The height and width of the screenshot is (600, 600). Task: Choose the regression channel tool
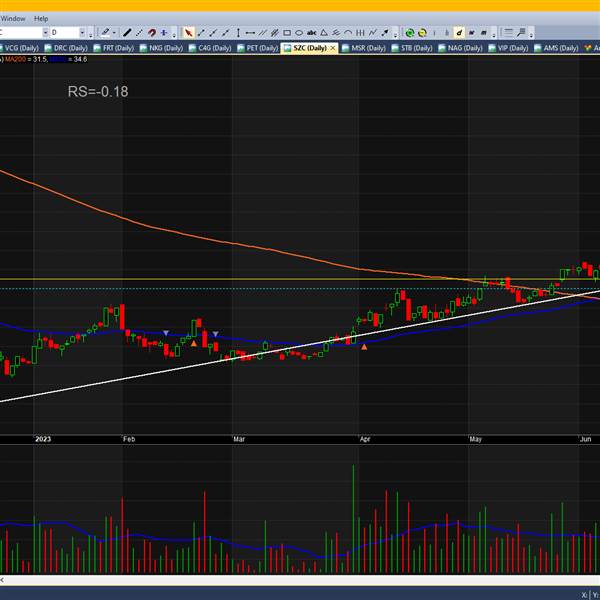click(274, 33)
